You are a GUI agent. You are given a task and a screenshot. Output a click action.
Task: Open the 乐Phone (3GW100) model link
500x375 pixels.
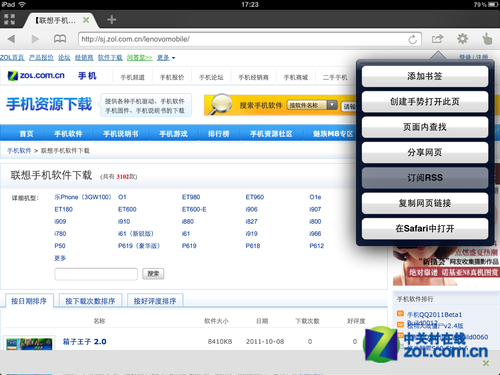[83, 197]
